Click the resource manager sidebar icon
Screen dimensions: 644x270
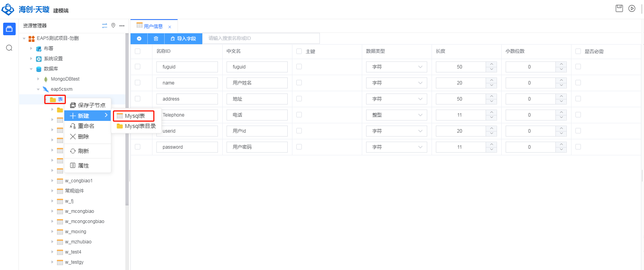9,29
